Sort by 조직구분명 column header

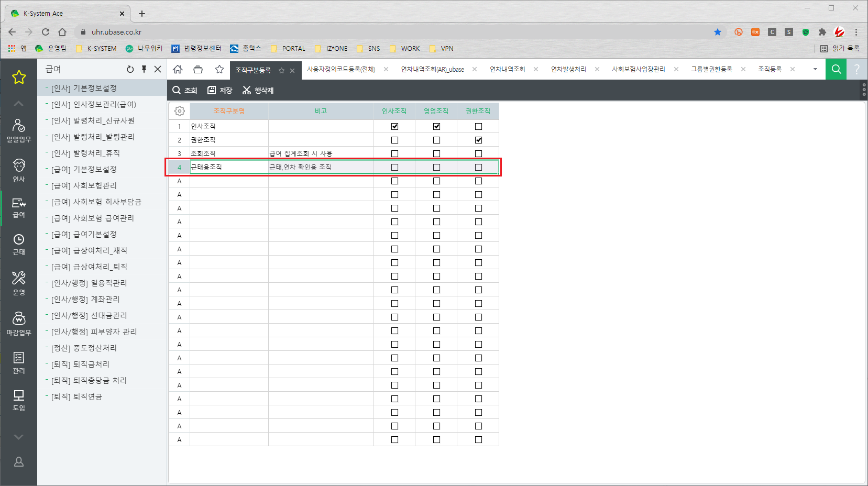(x=229, y=111)
